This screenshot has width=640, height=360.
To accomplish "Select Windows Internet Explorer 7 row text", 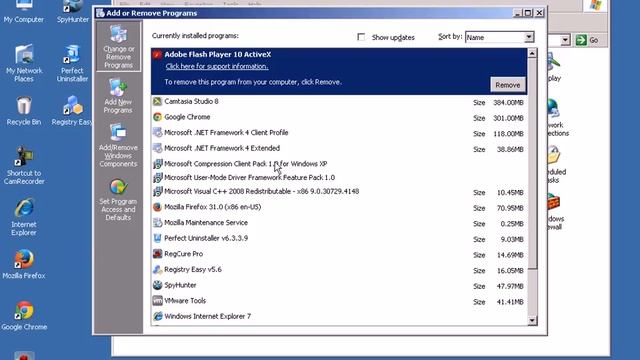I will (208, 316).
